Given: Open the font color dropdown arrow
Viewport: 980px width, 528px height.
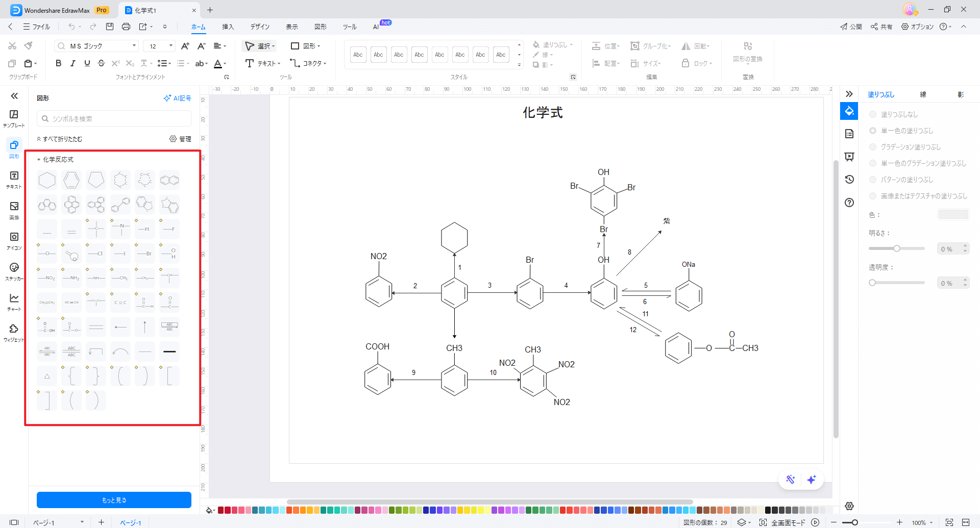Looking at the screenshot, I should pos(225,64).
